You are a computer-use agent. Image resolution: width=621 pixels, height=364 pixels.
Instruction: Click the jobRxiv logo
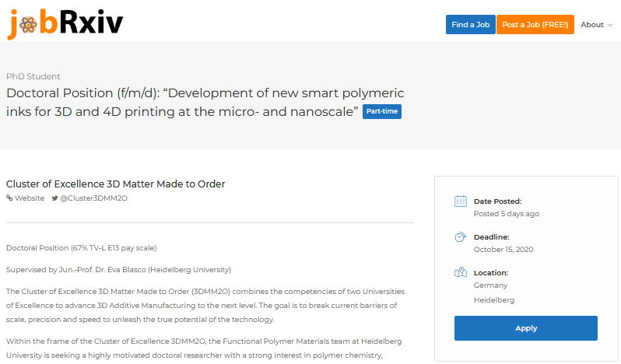coord(65,23)
